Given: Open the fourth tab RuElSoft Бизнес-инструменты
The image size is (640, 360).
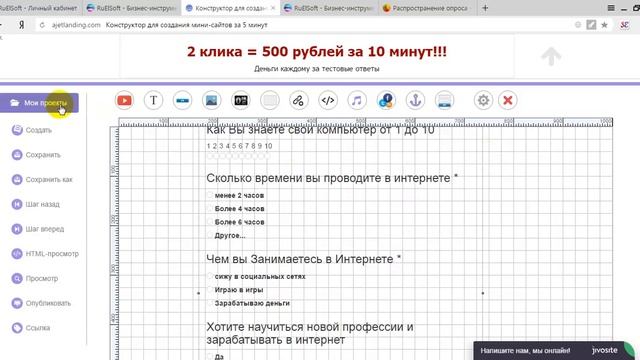Looking at the screenshot, I should [x=329, y=8].
